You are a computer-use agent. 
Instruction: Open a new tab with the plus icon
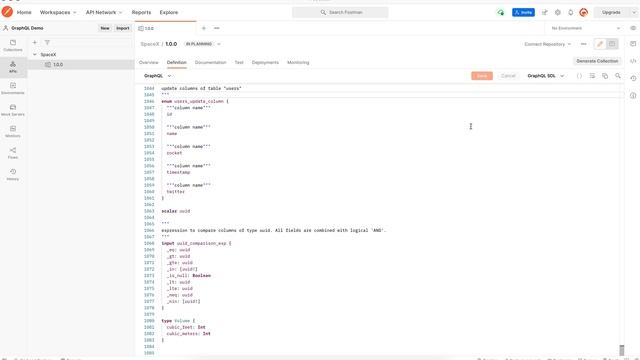(204, 28)
